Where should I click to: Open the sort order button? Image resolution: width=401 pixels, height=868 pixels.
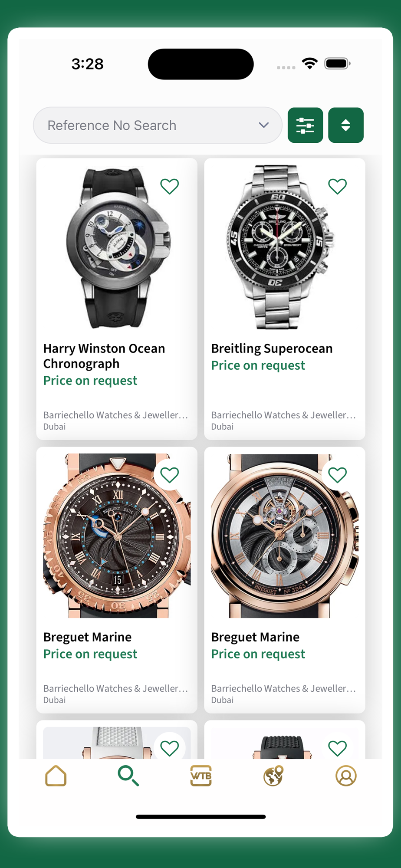click(x=346, y=125)
